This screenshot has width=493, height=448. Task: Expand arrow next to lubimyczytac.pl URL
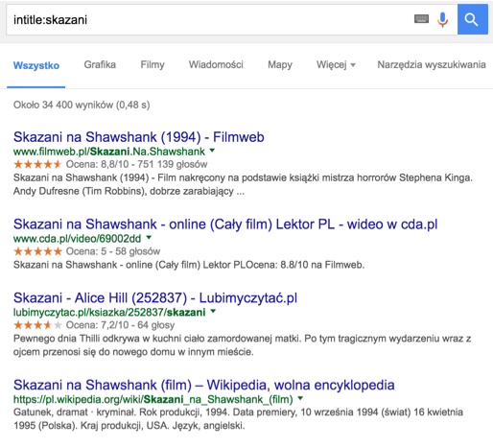click(x=213, y=311)
